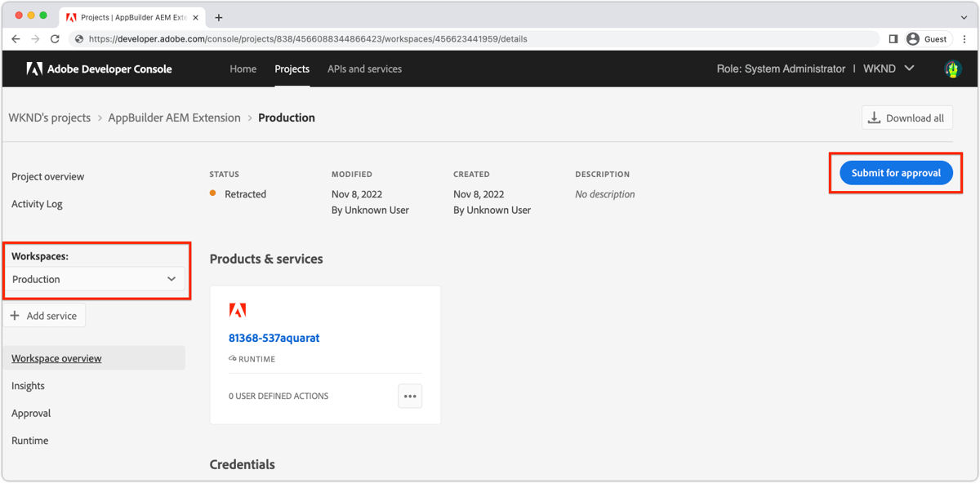
Task: Open the browser options three-dot menu
Action: pos(964,38)
